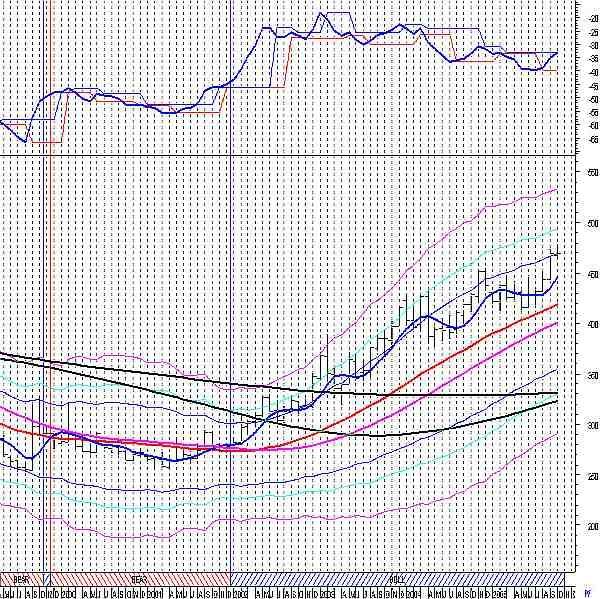Select the right end of the topmost magenta band
The width and height of the screenshot is (600, 599).
coord(556,189)
